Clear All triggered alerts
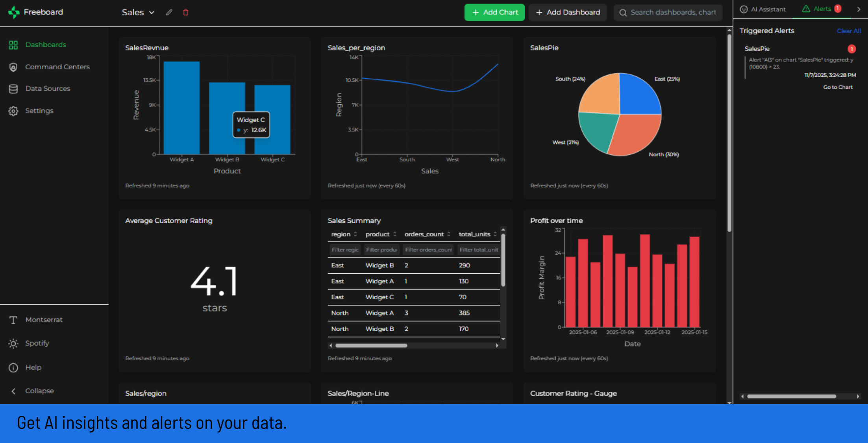This screenshot has width=868, height=443. pos(849,31)
